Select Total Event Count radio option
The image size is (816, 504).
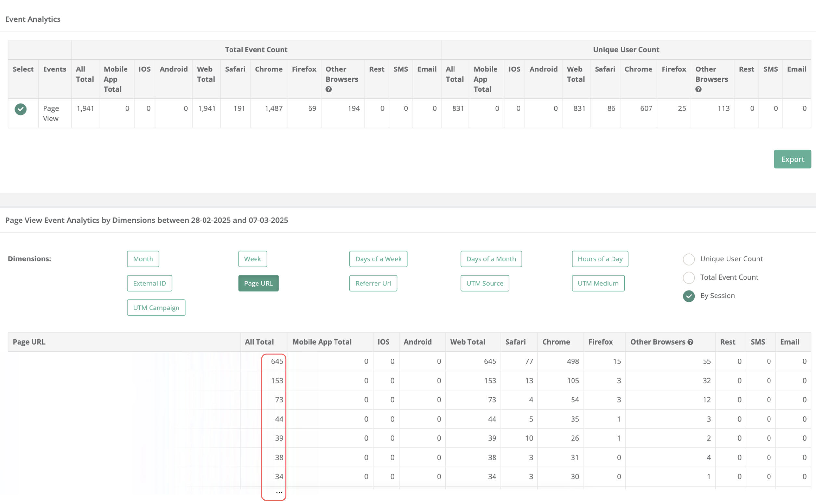(689, 278)
